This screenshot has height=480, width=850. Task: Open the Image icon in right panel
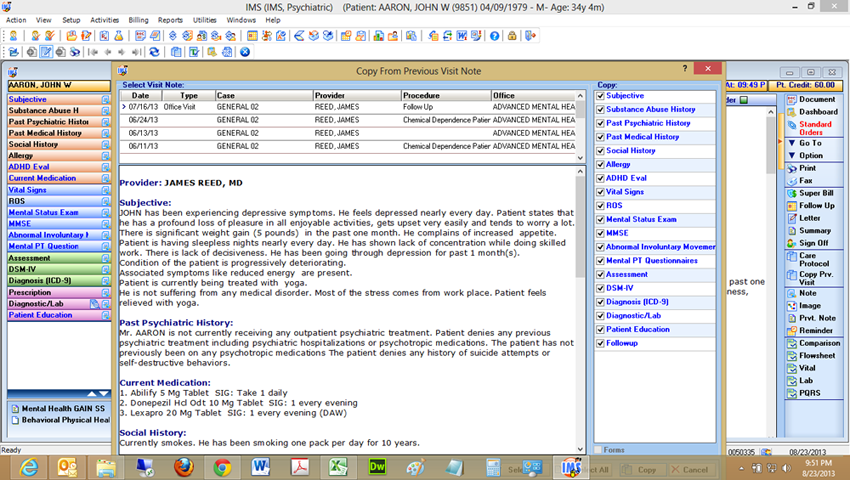(x=792, y=305)
